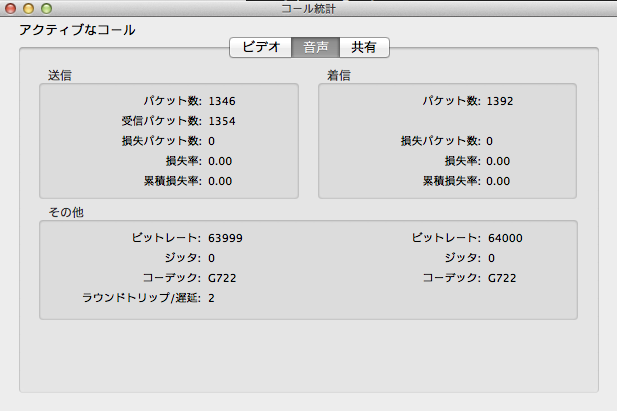This screenshot has height=411, width=617.
Task: Click the ラウンドトリップ/遅延 label
Action: (142, 298)
